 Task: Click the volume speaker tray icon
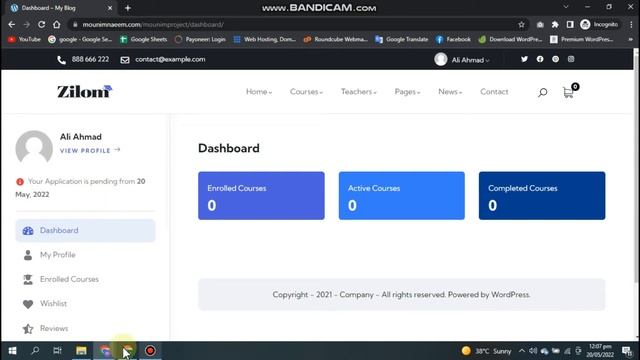tap(533, 351)
